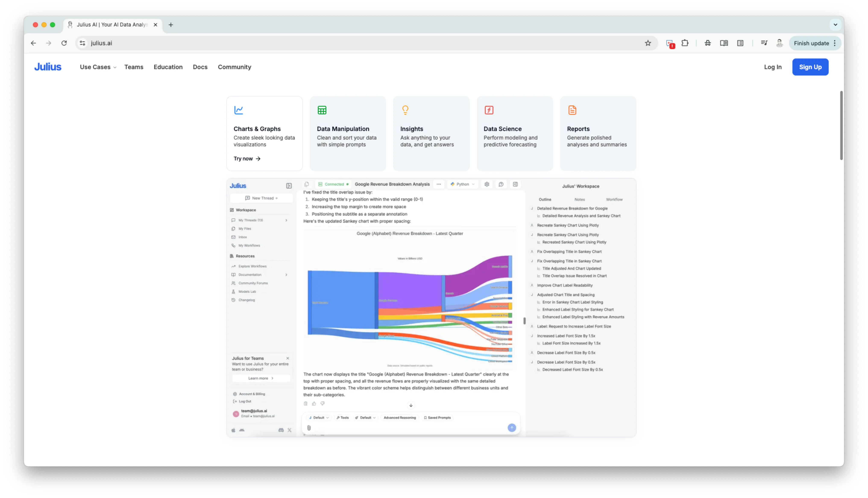868x498 pixels.
Task: Toggle the browser side panel icon
Action: tap(740, 43)
